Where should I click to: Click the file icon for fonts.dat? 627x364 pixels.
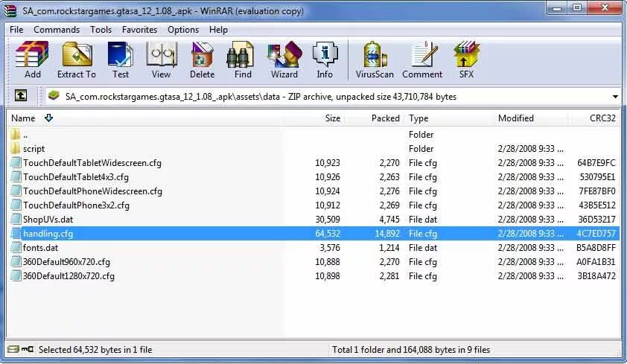[x=16, y=248]
